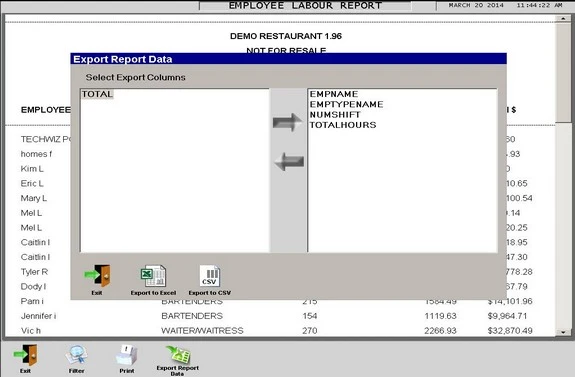Click hours value 1119.63
The width and height of the screenshot is (575, 377).
coord(440,316)
